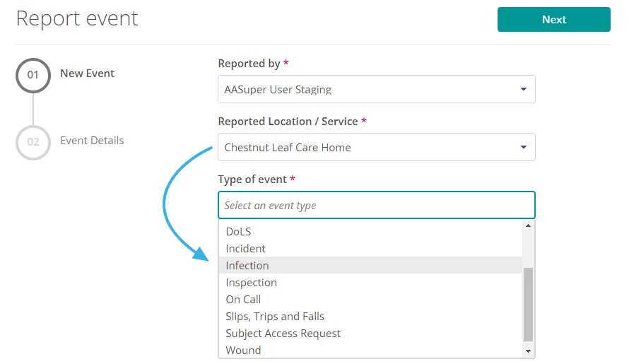Select step 02 circle indicator
This screenshot has height=364, width=629.
pos(33,142)
